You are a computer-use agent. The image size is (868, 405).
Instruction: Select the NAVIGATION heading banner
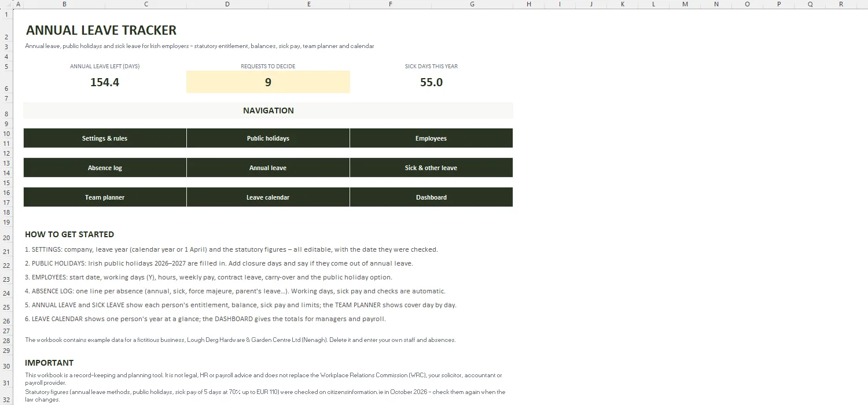[x=268, y=111]
